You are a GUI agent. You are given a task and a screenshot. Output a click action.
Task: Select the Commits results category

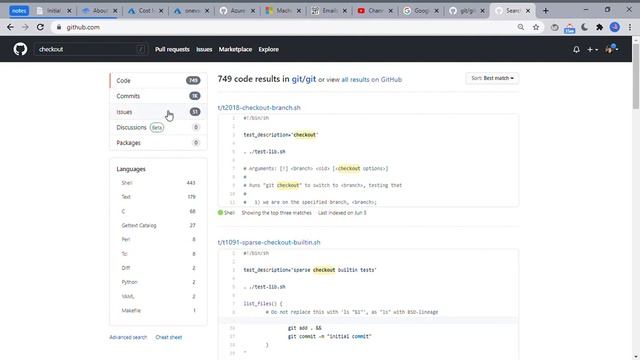(158, 96)
